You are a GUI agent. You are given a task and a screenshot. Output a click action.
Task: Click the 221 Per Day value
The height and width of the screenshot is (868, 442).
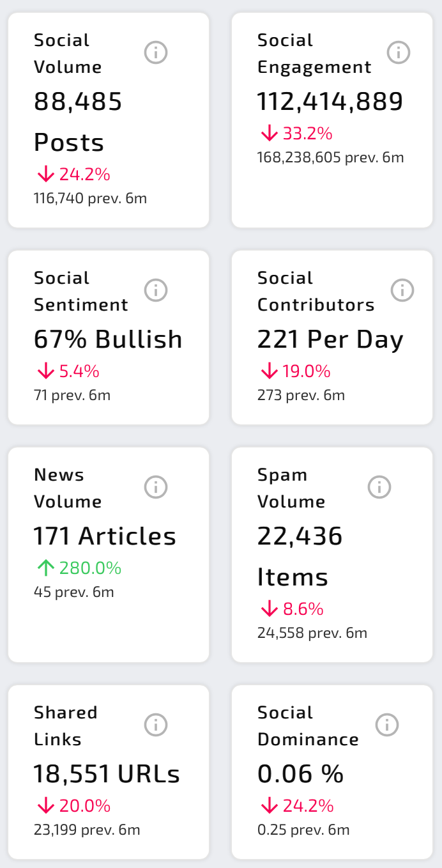pyautogui.click(x=330, y=339)
